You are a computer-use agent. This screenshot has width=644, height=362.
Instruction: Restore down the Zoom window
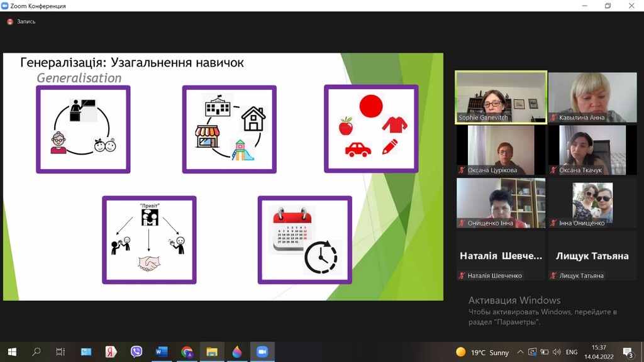click(608, 6)
